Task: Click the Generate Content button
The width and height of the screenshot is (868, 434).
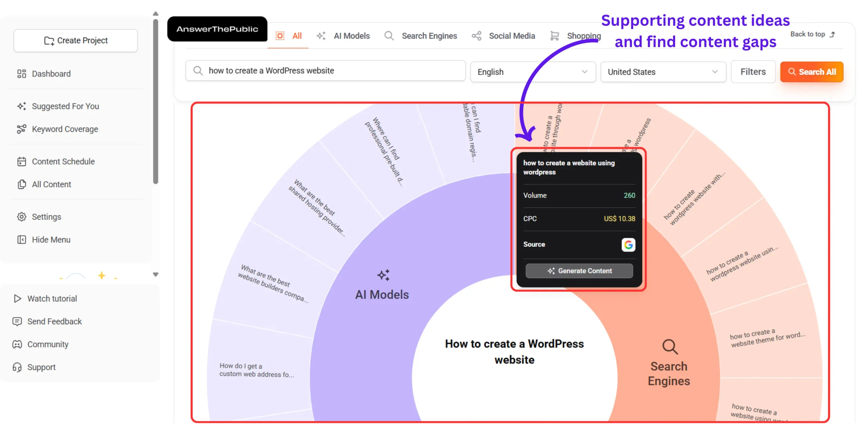Action: [x=579, y=271]
